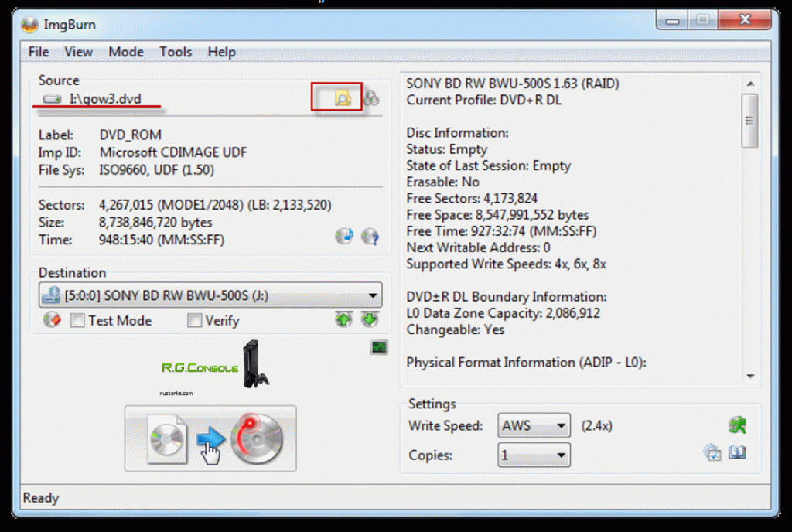Click the info panel scroll-down arrow
Image resolution: width=792 pixels, height=532 pixels.
(x=750, y=376)
